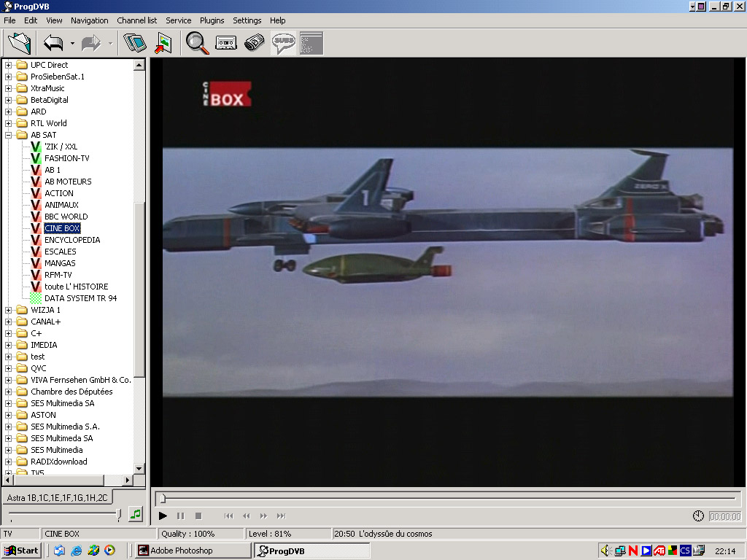The width and height of the screenshot is (747, 560).
Task: Open the back arrow history dropdown
Action: pos(72,43)
